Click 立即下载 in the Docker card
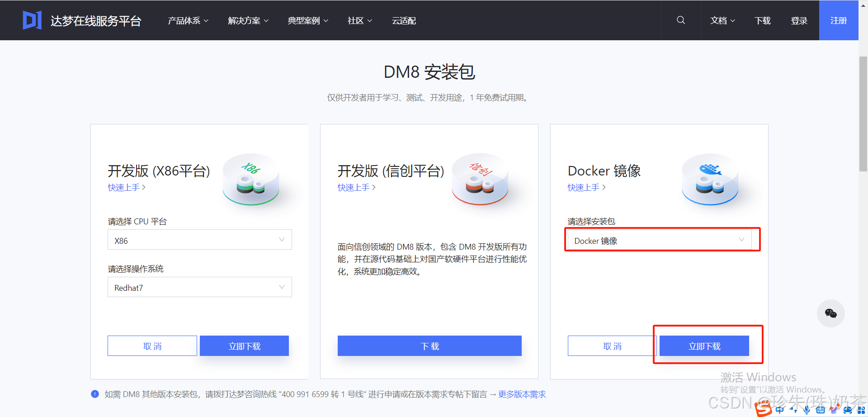This screenshot has height=417, width=868. coord(704,346)
